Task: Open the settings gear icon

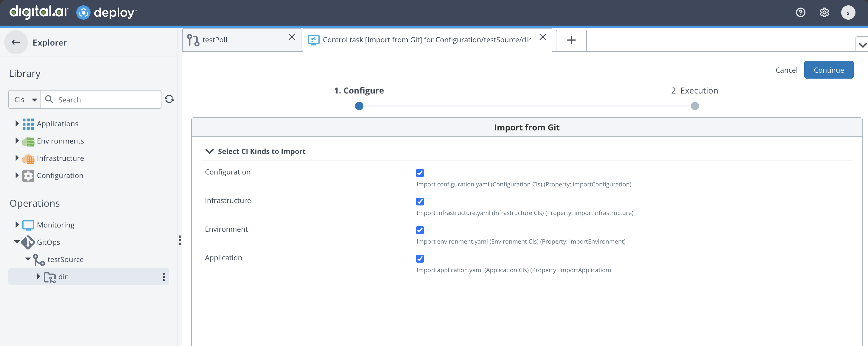Action: (x=824, y=13)
